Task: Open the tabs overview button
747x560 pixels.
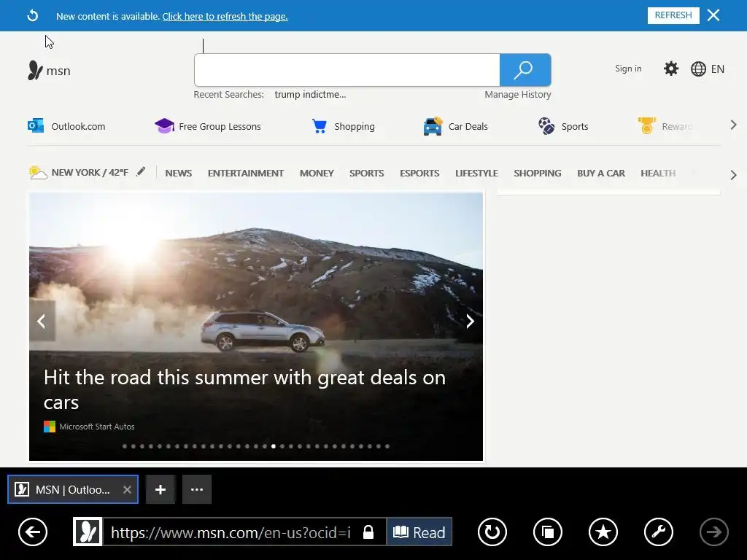Action: 548,532
